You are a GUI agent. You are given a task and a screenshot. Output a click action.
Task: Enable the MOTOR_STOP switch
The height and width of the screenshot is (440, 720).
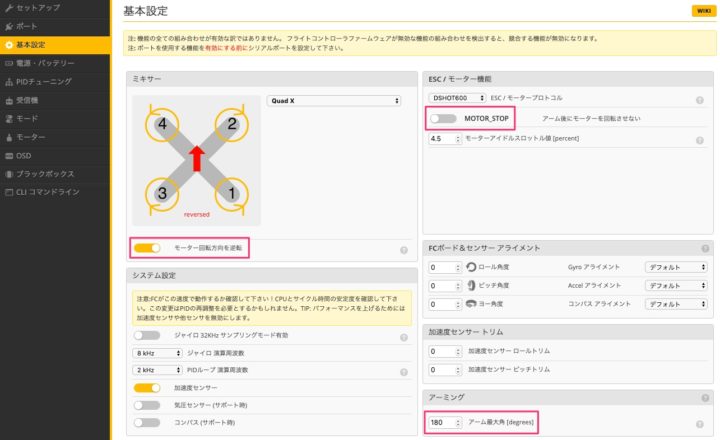(x=442, y=119)
